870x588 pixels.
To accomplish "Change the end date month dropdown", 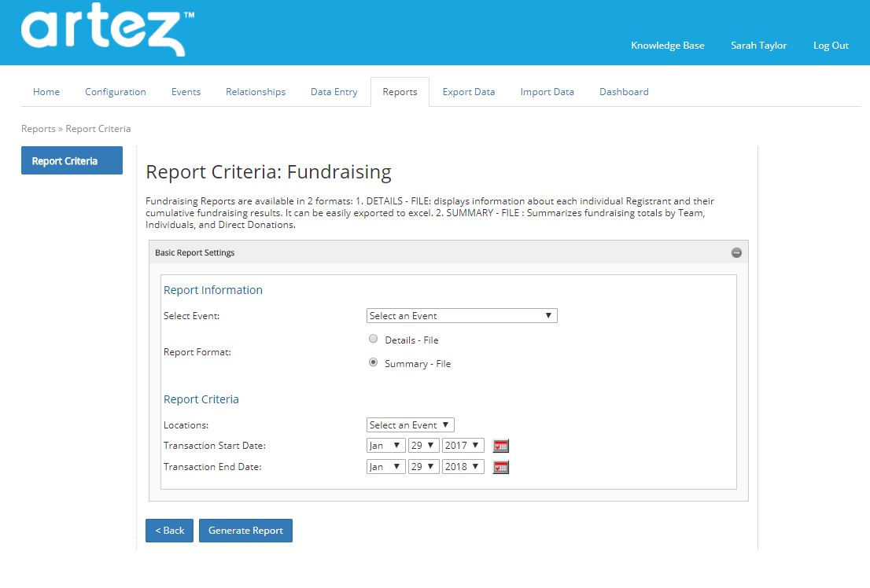I will click(x=385, y=466).
